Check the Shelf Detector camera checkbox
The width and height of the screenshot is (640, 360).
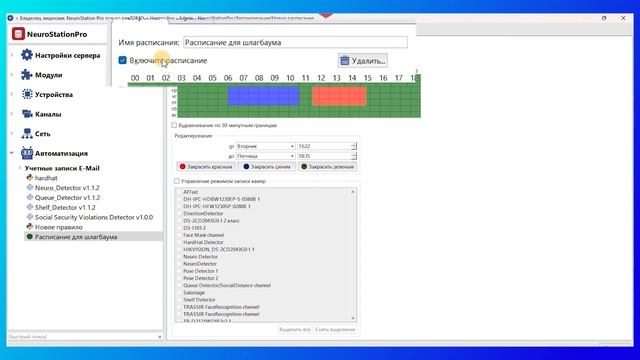[x=179, y=300]
